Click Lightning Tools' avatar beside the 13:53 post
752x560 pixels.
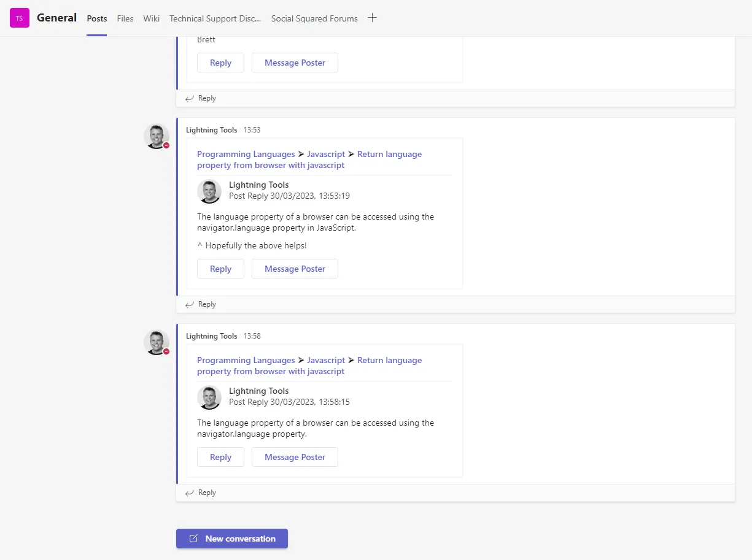coord(157,136)
